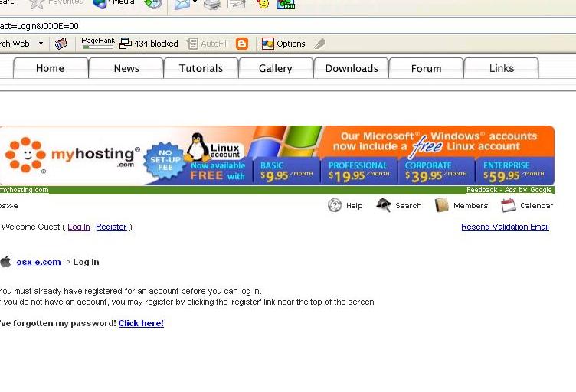Open the Help page link
The image size is (576, 392).
click(354, 206)
